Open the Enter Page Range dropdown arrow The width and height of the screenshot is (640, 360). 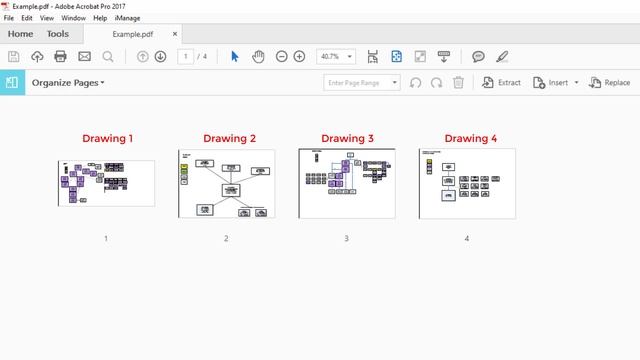[x=394, y=82]
